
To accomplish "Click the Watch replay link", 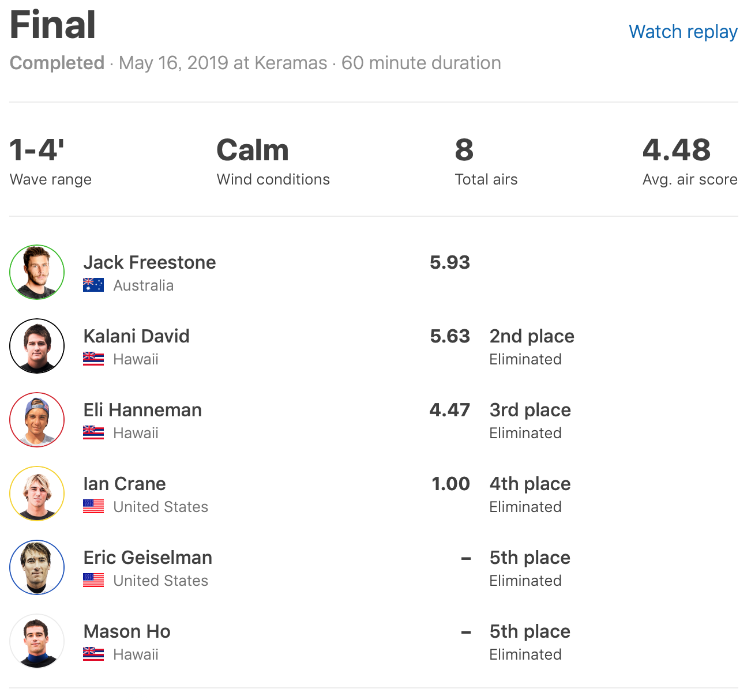I will pyautogui.click(x=683, y=32).
